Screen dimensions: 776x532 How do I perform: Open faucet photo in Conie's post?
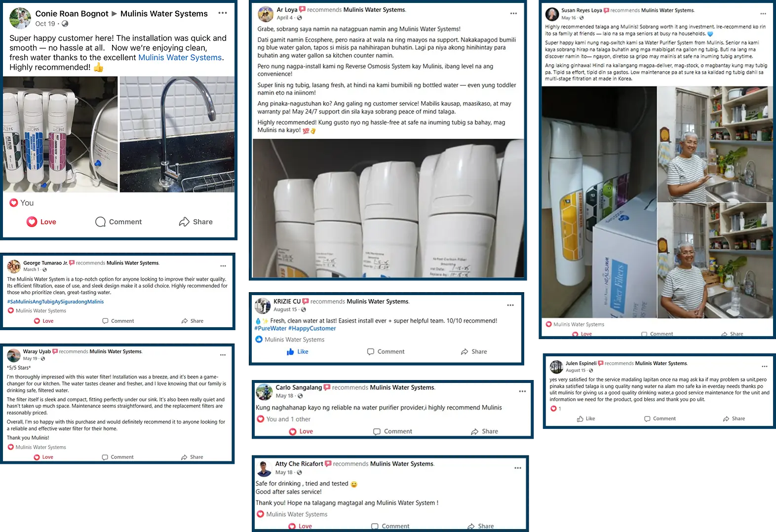pyautogui.click(x=177, y=134)
